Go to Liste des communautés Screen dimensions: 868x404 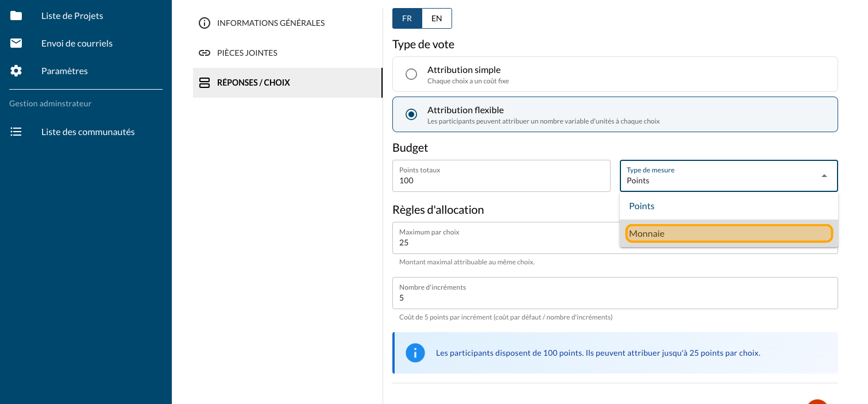pyautogui.click(x=88, y=132)
